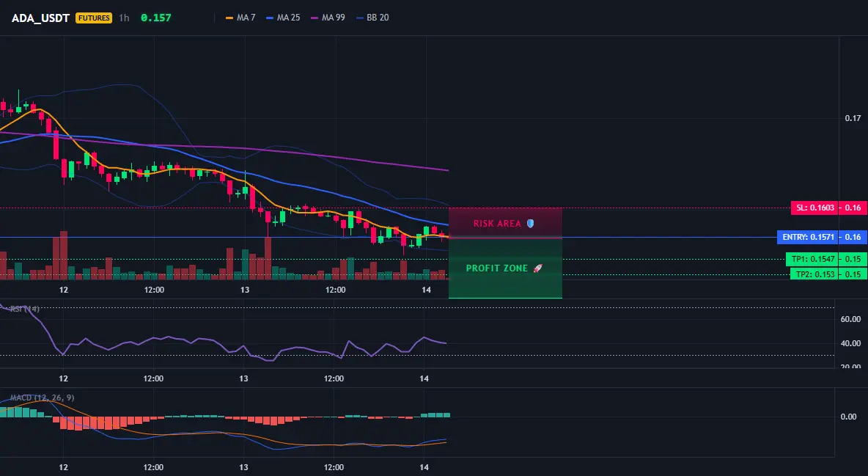868x476 pixels.
Task: Click the orange MA 7 legend color dash
Action: (229, 18)
